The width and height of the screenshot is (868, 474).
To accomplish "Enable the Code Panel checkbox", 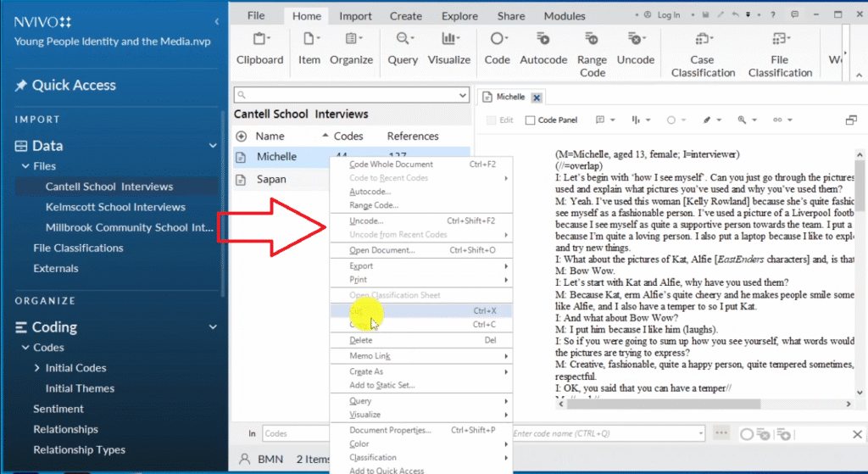I will 531,120.
